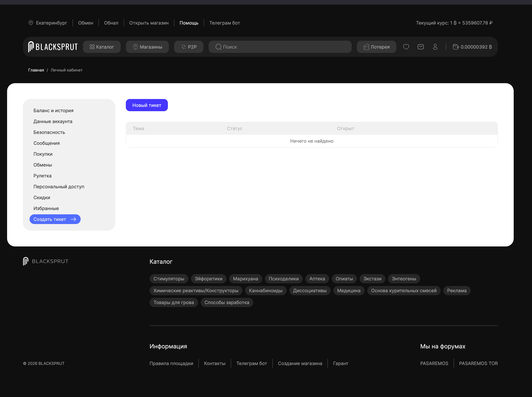Open Правила площадки footer link
The height and width of the screenshot is (397, 532).
coord(171,363)
